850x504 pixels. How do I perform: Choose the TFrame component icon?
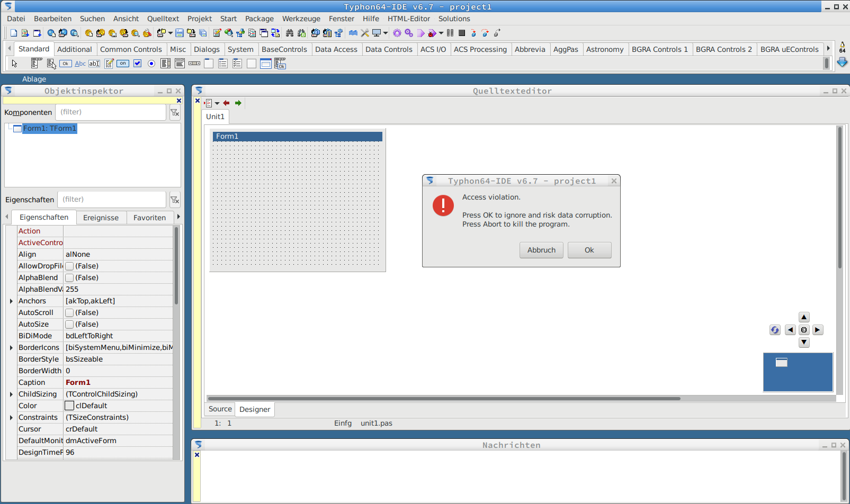[x=266, y=64]
